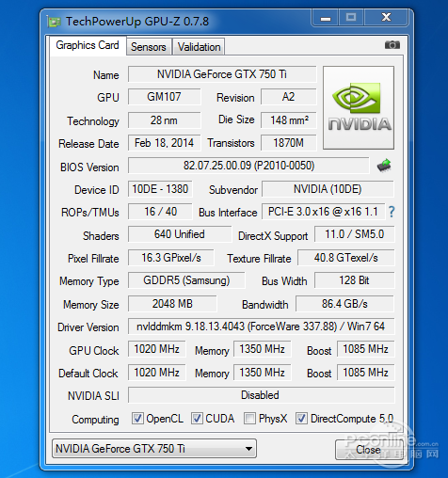Click the DirectX Support field 11.0 / SM5.0
Viewport: 448px width, 478px height.
355,234
